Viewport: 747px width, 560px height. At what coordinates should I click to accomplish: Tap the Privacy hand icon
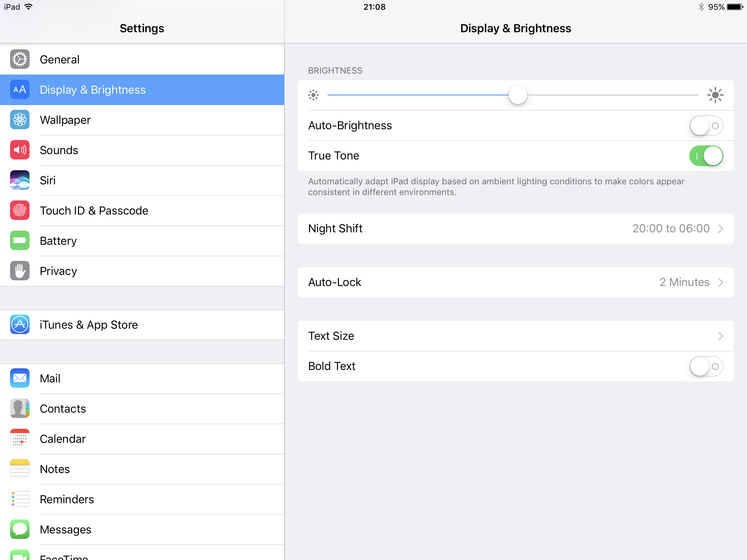tap(19, 271)
